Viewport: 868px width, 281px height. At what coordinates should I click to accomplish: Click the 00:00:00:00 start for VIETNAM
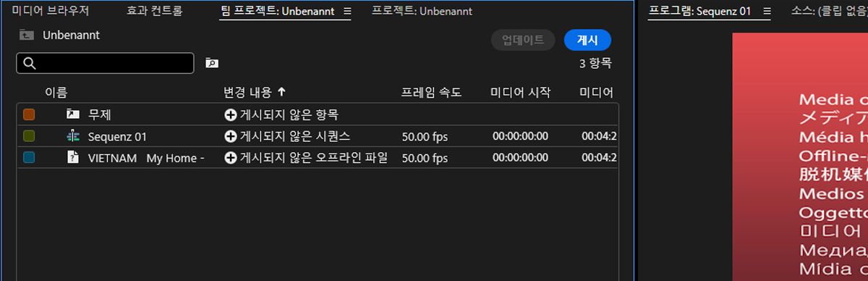[x=521, y=158]
